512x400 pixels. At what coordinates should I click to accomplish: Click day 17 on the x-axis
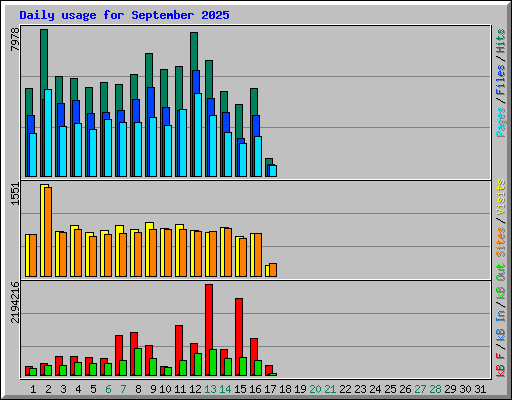[x=270, y=389]
